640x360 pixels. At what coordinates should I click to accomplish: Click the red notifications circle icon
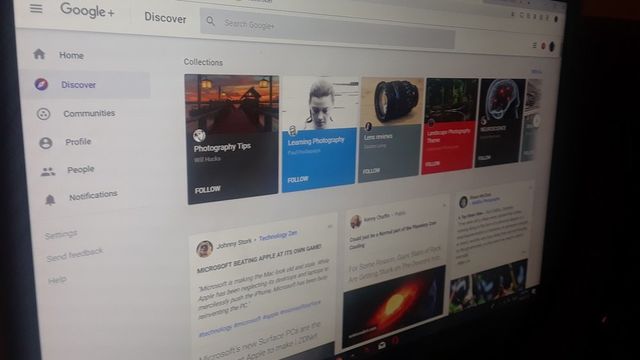point(543,46)
